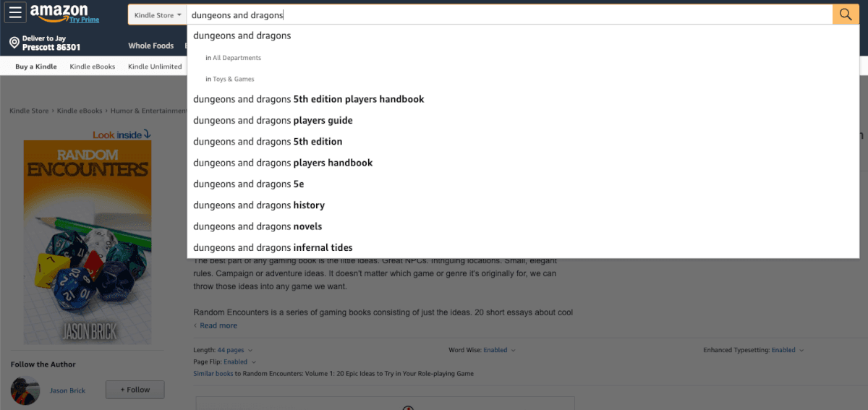The height and width of the screenshot is (410, 868).
Task: Click the Amazon logo
Action: click(59, 10)
